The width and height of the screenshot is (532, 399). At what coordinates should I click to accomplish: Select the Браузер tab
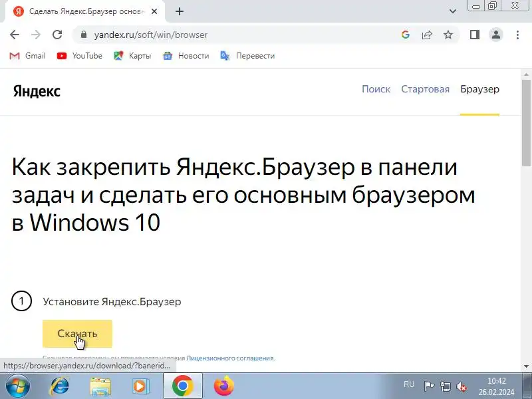pos(479,89)
